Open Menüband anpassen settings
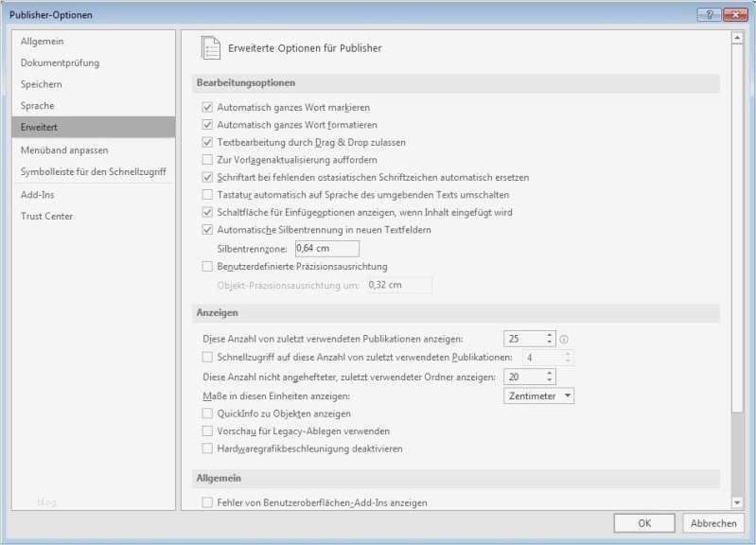 pyautogui.click(x=94, y=150)
